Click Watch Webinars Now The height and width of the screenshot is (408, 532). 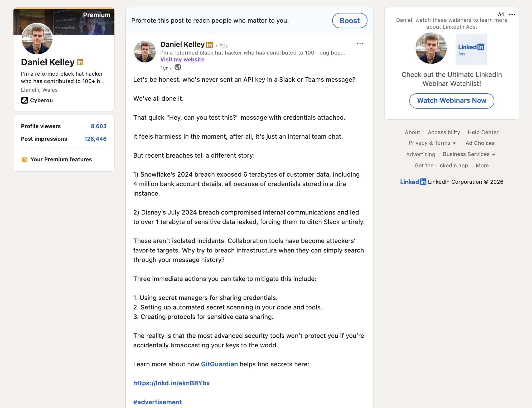[452, 101]
